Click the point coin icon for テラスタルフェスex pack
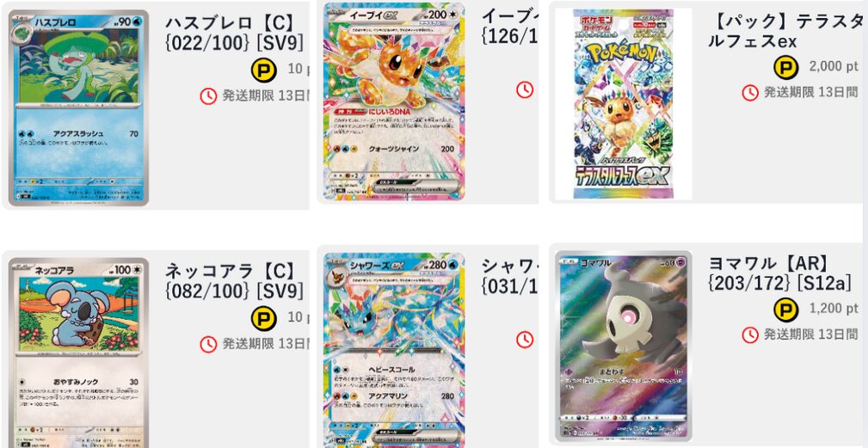This screenshot has height=448, width=868. 786,68
